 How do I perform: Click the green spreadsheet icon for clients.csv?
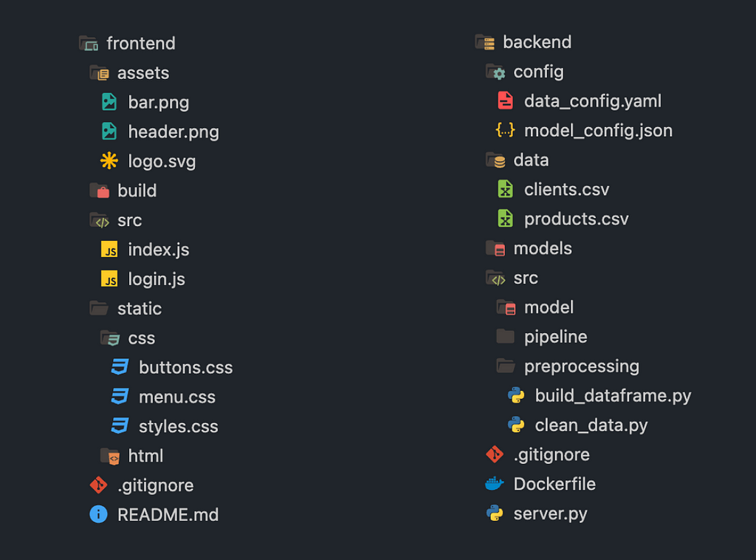(505, 189)
